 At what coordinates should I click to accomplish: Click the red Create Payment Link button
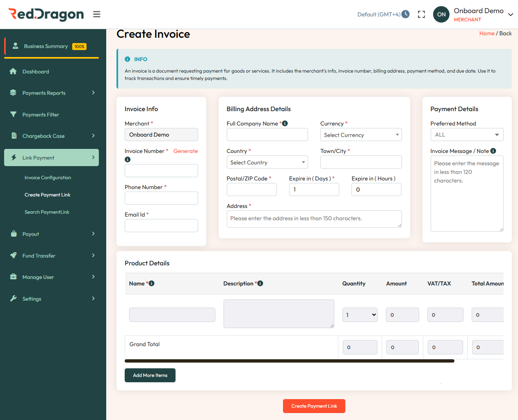click(314, 406)
